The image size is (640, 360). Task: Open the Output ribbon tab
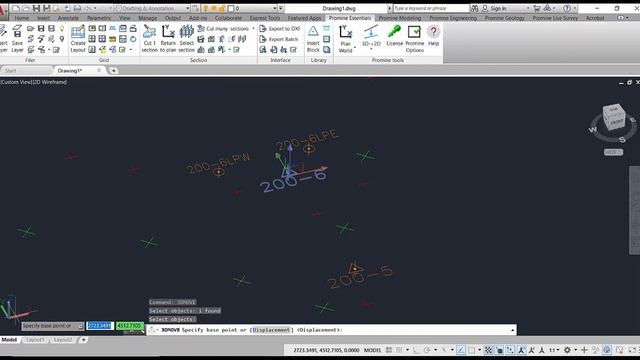point(173,18)
